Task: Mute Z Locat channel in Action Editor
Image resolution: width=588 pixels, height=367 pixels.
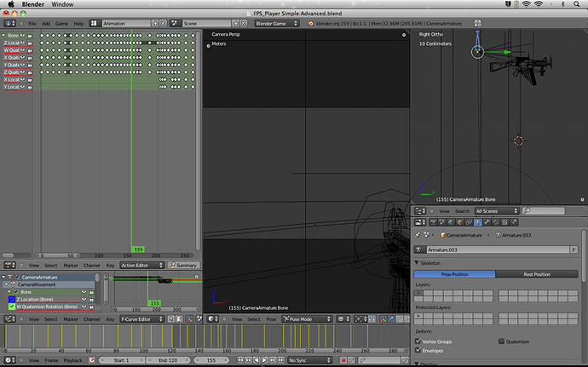Action: click(x=22, y=43)
